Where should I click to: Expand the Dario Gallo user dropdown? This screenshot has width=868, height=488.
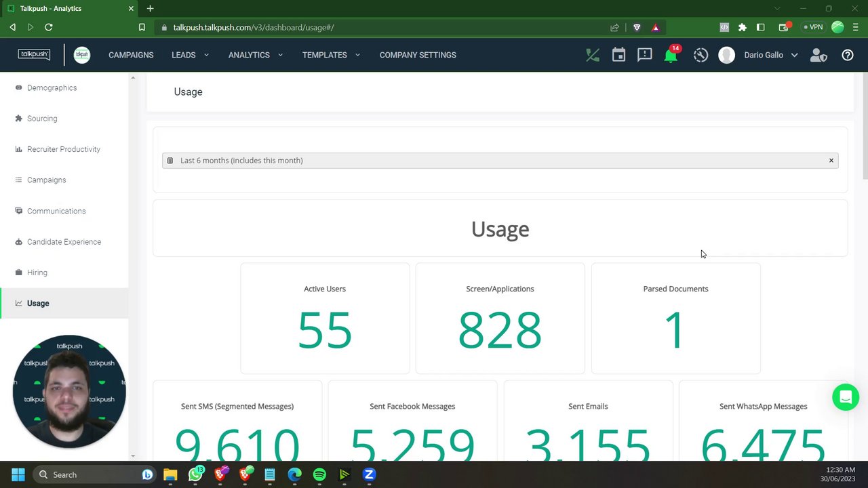tap(771, 55)
